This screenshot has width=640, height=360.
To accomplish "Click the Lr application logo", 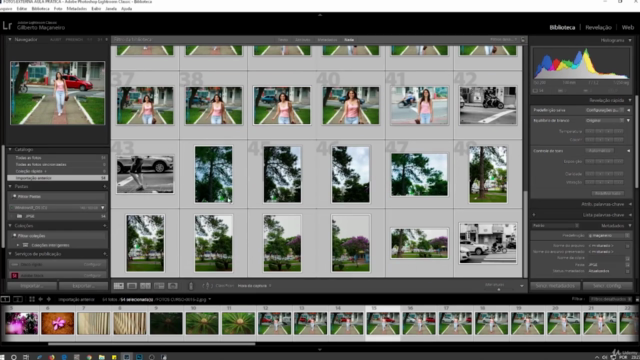I will pyautogui.click(x=7, y=26).
